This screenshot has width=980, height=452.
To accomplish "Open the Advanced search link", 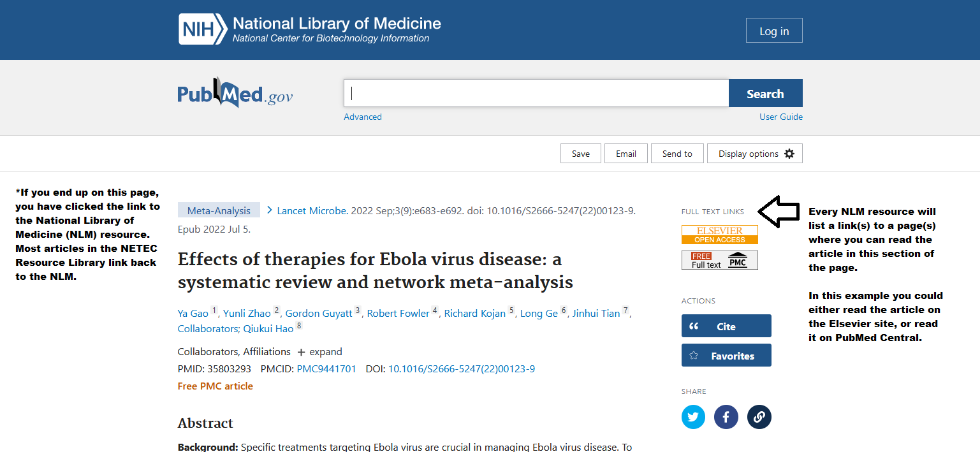I will click(363, 117).
